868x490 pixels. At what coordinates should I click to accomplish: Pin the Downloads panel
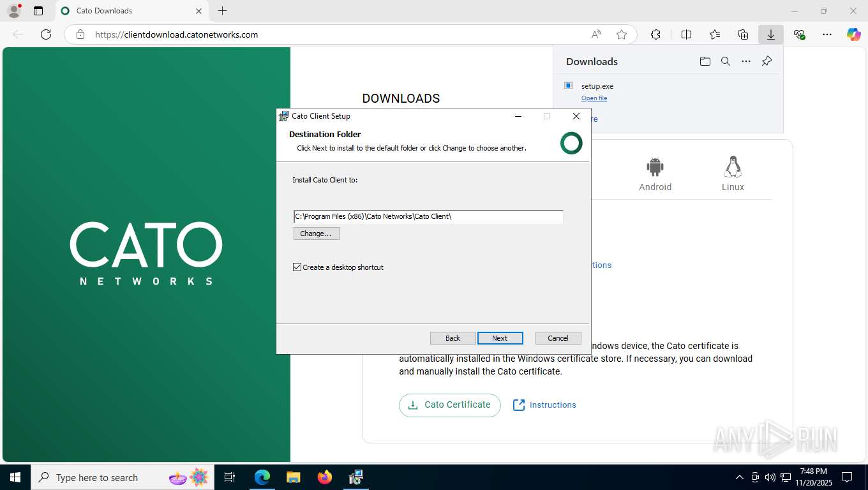767,61
